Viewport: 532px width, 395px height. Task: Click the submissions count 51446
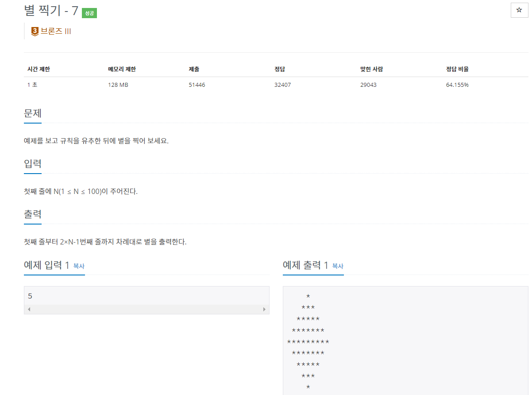(x=197, y=85)
